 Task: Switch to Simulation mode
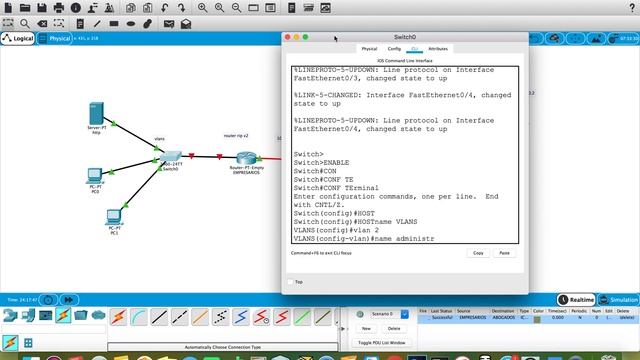(618, 300)
